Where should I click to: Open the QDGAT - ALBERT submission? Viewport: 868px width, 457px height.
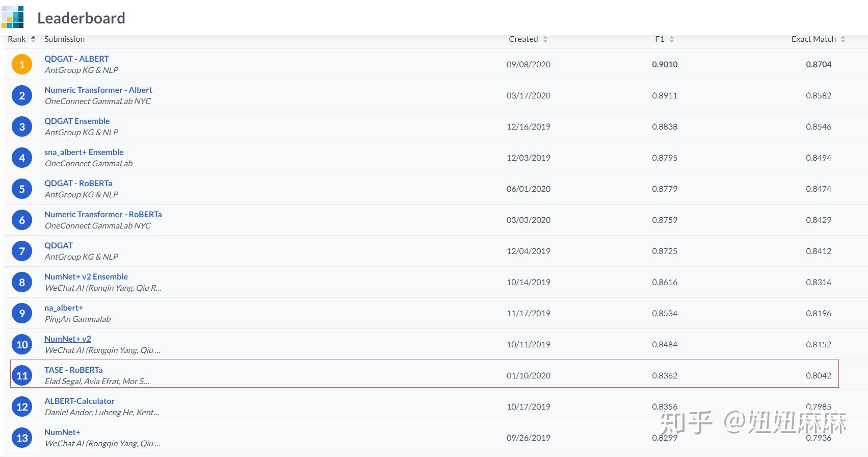point(76,59)
